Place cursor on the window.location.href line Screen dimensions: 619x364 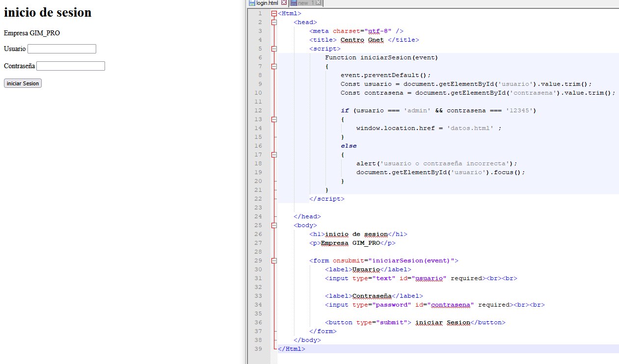click(427, 129)
